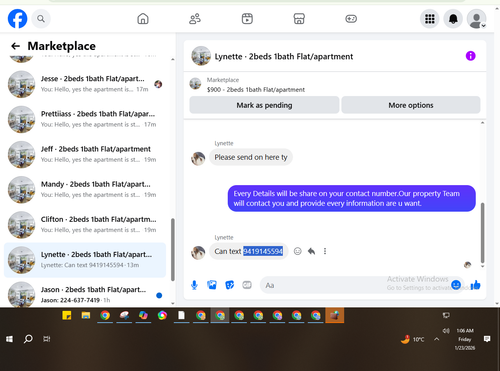Open the notifications bell

(x=453, y=19)
